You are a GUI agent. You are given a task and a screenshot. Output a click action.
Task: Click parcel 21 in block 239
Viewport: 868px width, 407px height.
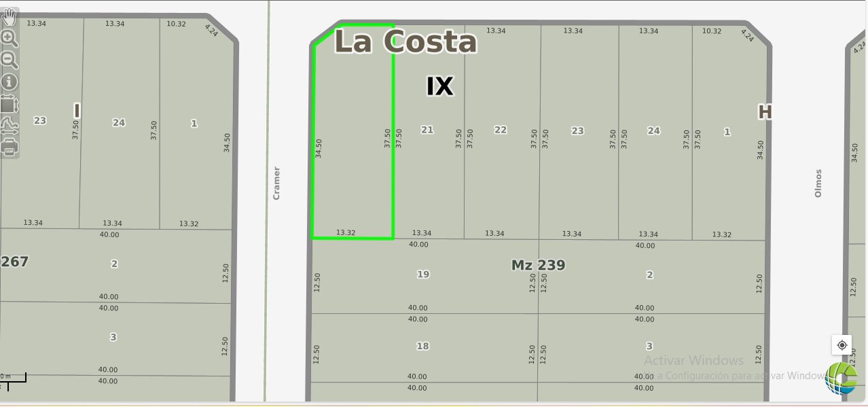click(427, 130)
